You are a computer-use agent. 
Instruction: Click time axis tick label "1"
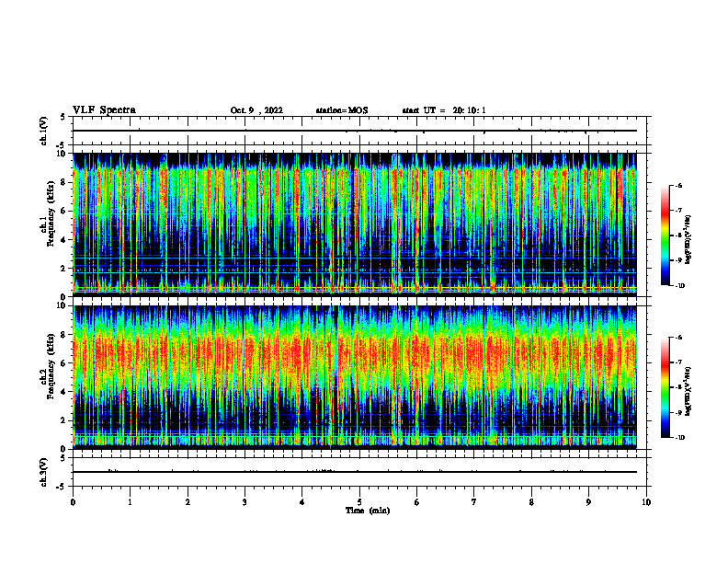[x=130, y=502]
